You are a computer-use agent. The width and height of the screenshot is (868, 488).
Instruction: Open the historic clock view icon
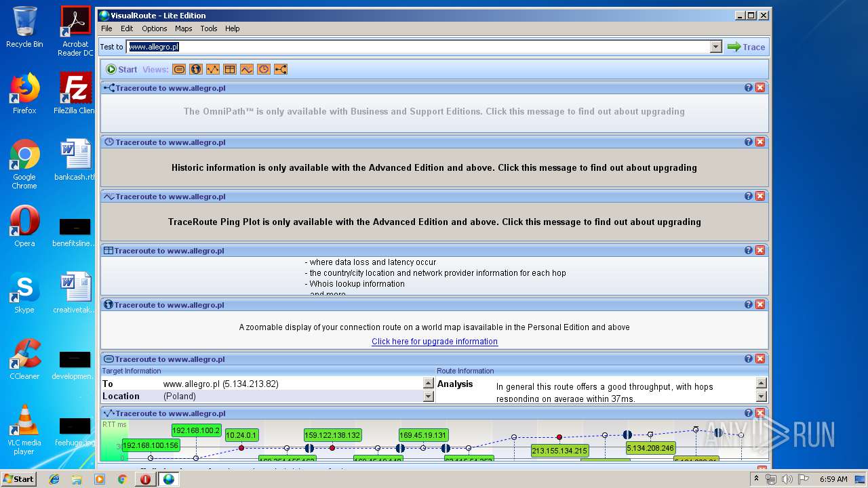click(264, 69)
